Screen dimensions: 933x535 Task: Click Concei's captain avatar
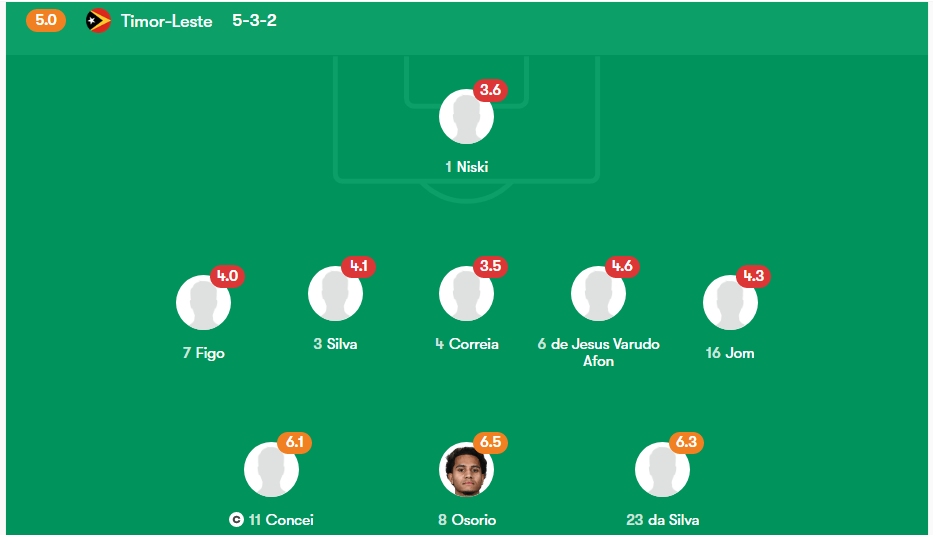pos(271,470)
